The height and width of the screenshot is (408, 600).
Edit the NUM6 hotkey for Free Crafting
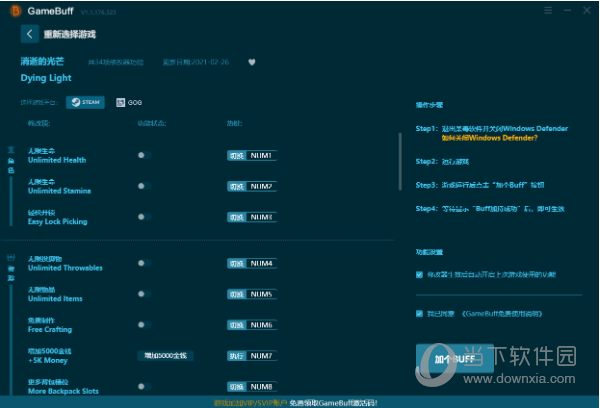click(x=252, y=325)
